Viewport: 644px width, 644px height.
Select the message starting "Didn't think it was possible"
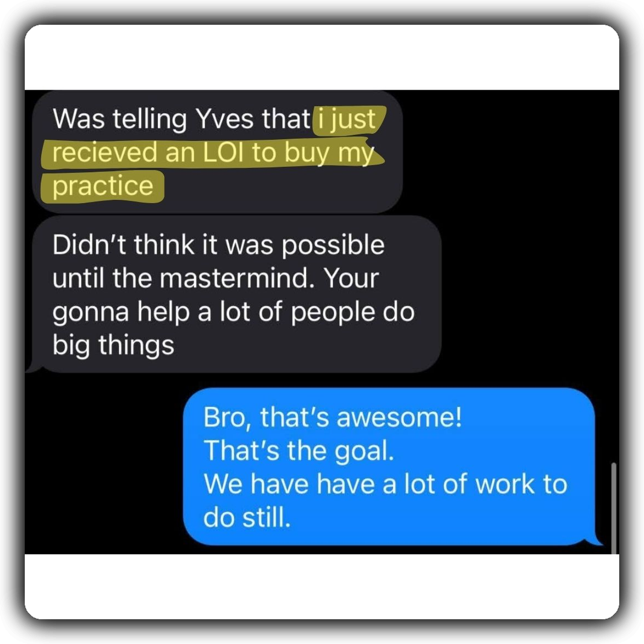click(x=237, y=294)
